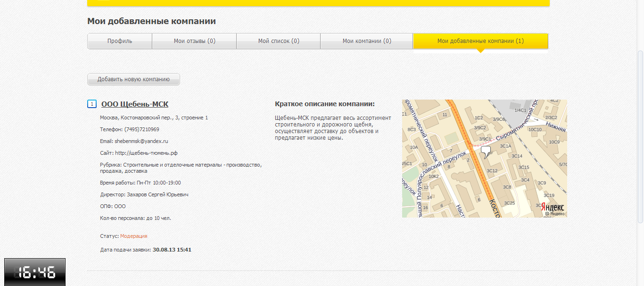Click the Краткое описание компании heading

(325, 104)
